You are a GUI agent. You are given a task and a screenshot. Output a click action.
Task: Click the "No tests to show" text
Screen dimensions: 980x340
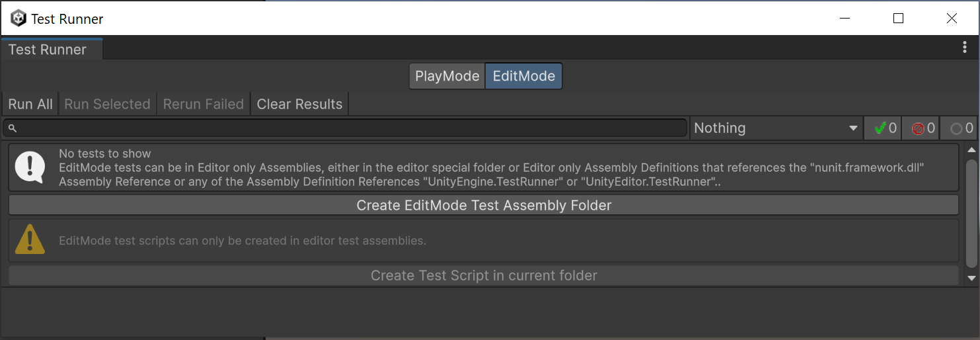point(105,153)
